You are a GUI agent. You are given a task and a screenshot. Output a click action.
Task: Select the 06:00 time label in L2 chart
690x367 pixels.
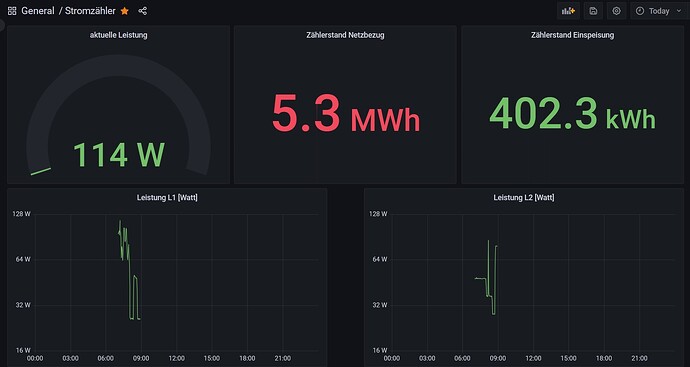tap(462, 359)
